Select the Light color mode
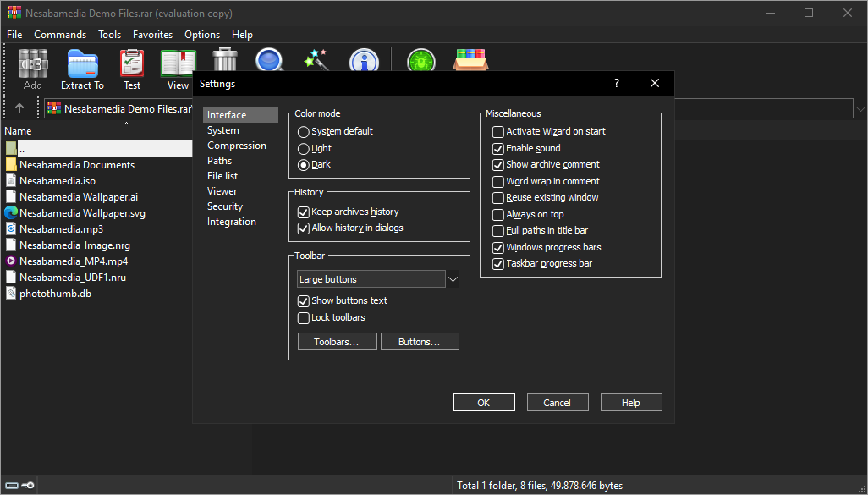The width and height of the screenshot is (868, 495). [x=304, y=148]
